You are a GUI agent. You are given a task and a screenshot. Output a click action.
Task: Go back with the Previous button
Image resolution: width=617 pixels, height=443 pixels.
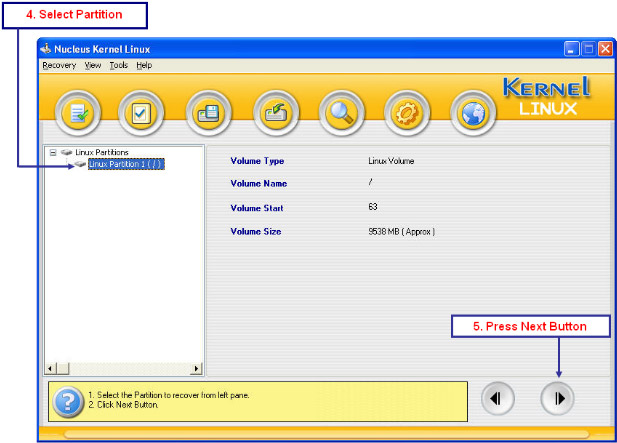(x=498, y=399)
